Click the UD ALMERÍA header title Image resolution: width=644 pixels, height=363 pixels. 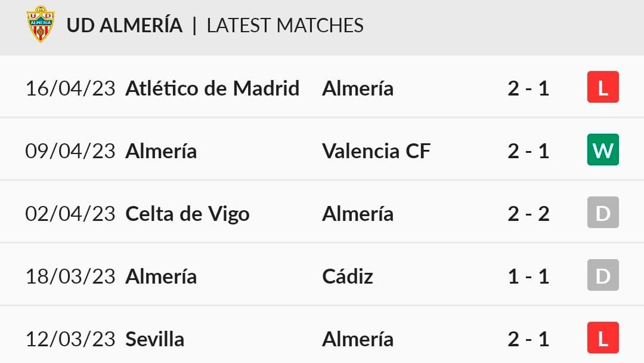tap(125, 26)
